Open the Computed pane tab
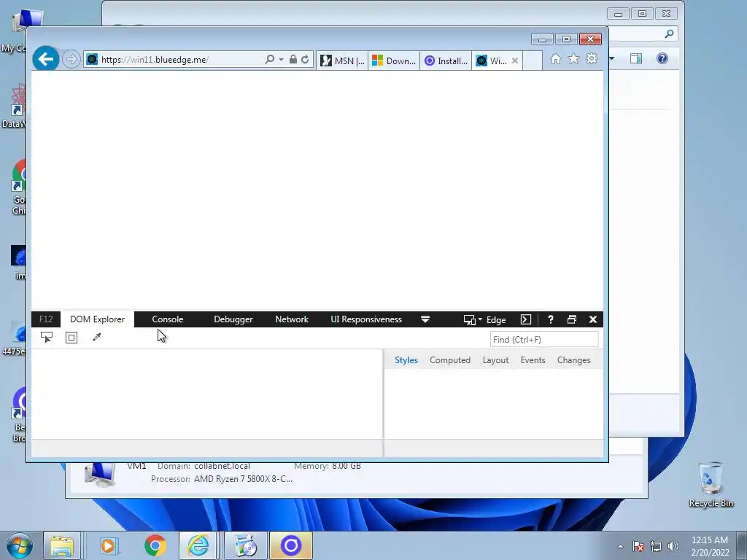The width and height of the screenshot is (747, 560). click(x=450, y=360)
